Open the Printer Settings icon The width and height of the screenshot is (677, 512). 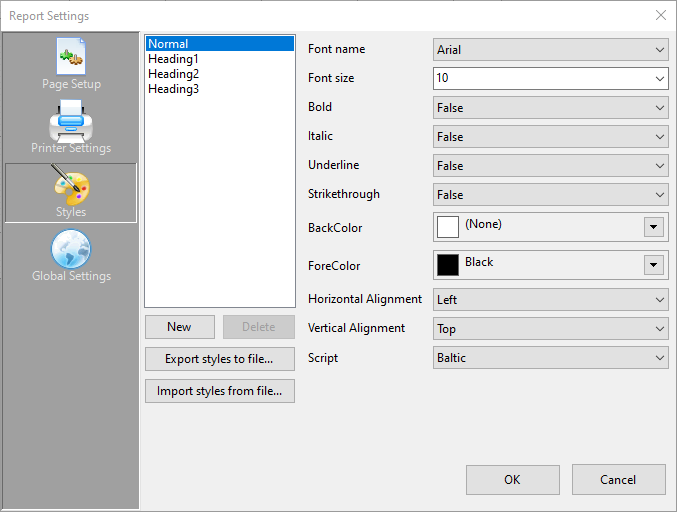[71, 121]
